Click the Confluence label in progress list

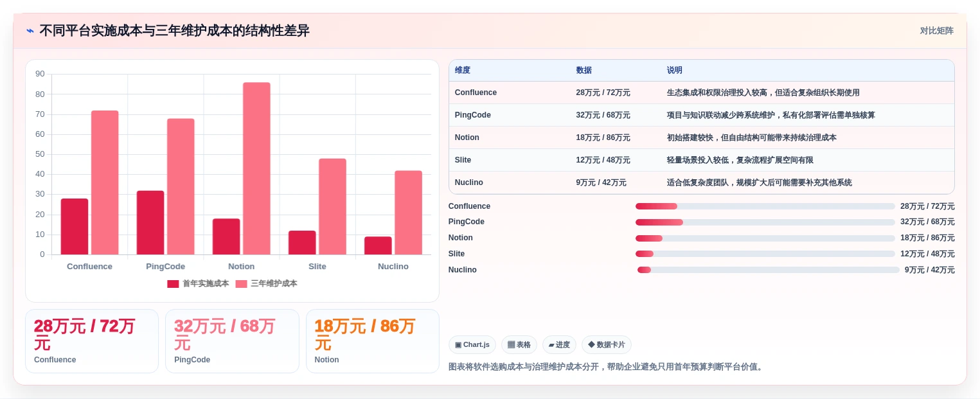469,206
